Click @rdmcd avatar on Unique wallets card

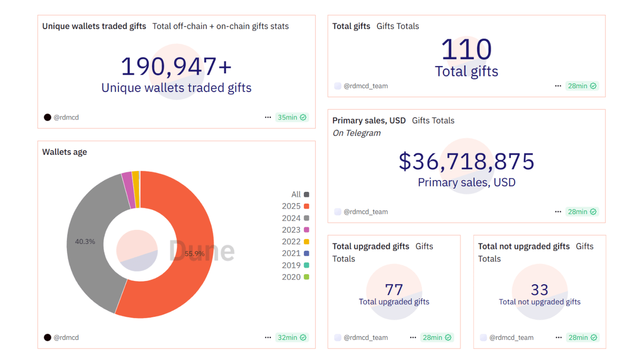click(48, 117)
